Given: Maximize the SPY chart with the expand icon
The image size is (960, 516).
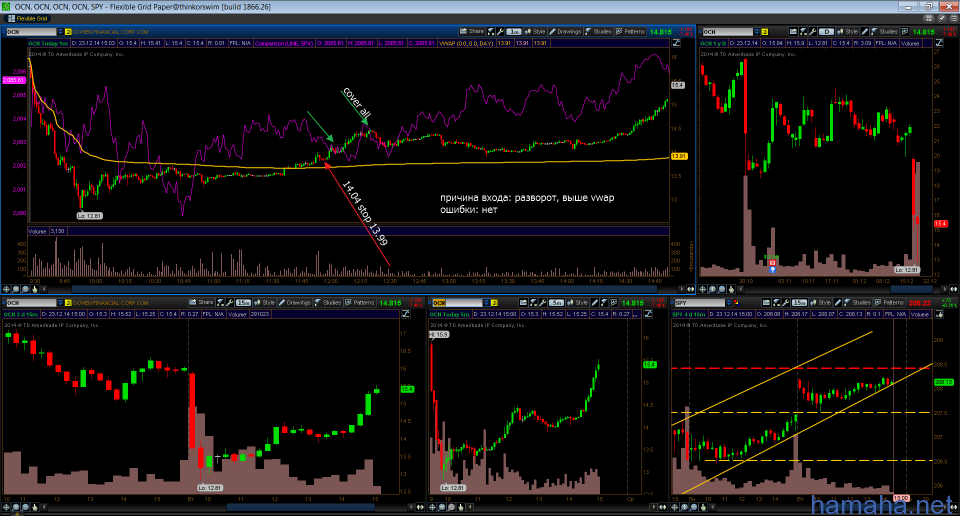Looking at the screenshot, I should pos(939,314).
